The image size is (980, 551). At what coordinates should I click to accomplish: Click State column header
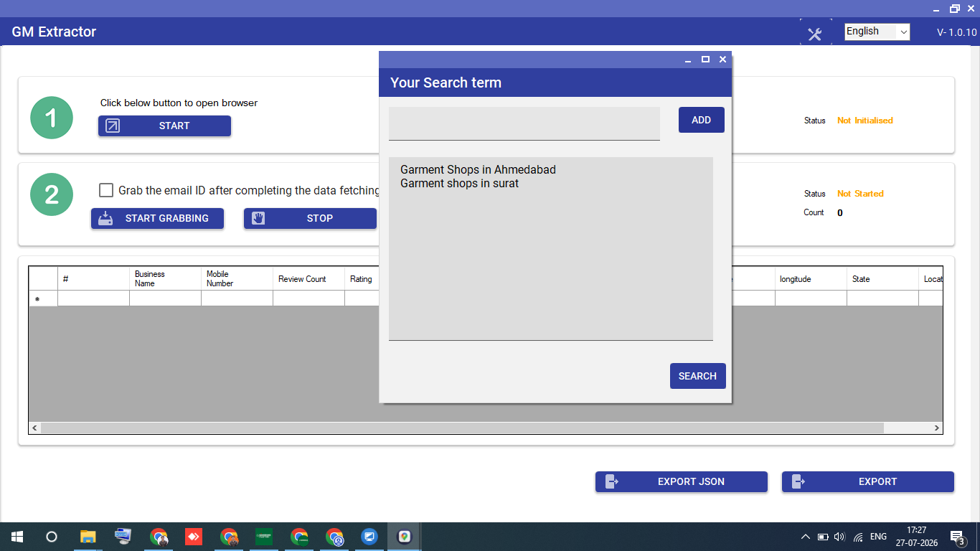coord(883,278)
